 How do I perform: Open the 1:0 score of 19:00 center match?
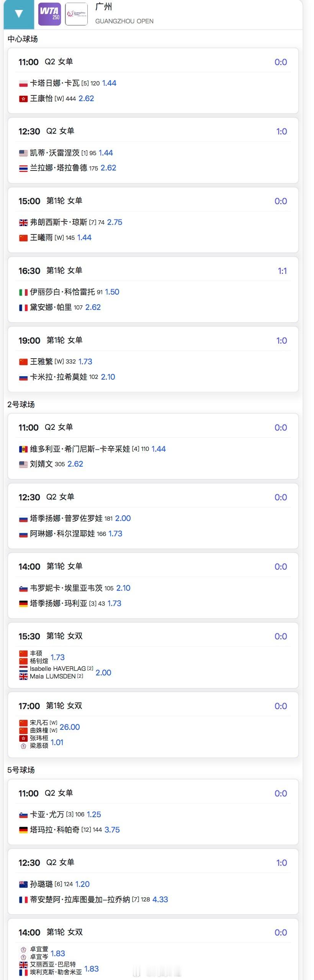point(281,341)
